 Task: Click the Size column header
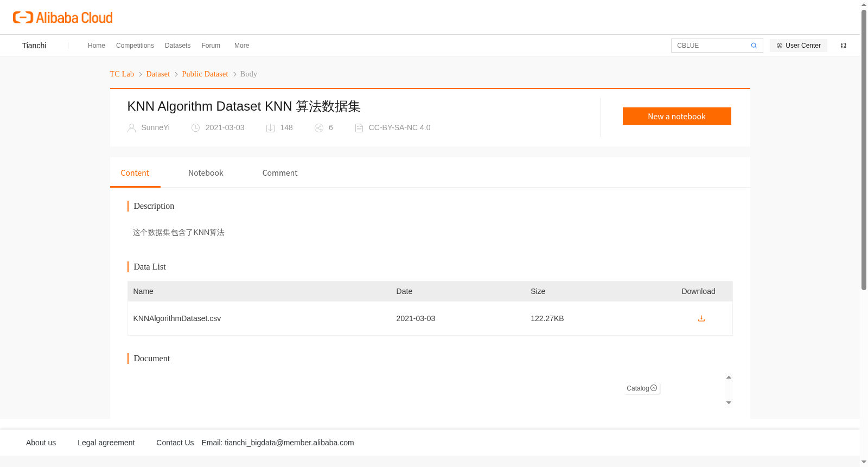[538, 291]
